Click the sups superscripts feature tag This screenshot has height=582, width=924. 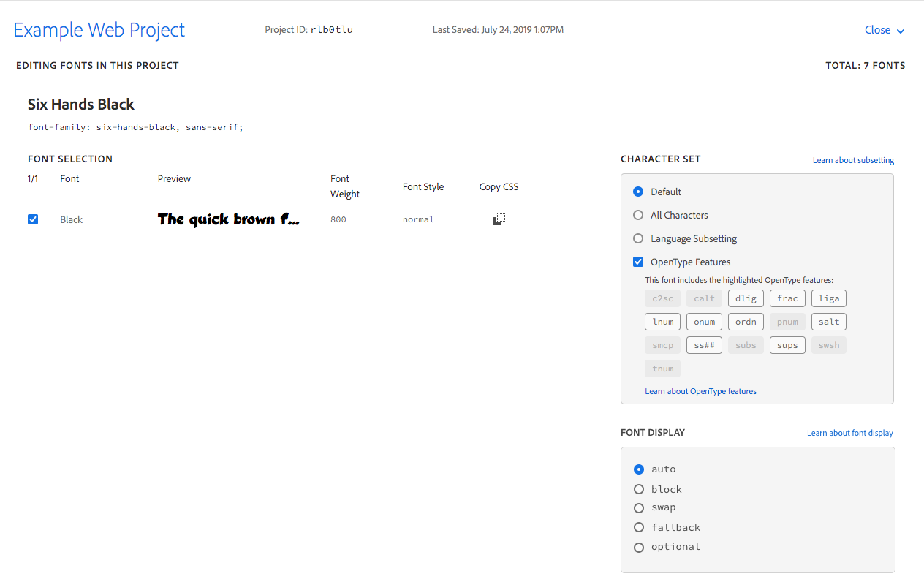tap(787, 344)
